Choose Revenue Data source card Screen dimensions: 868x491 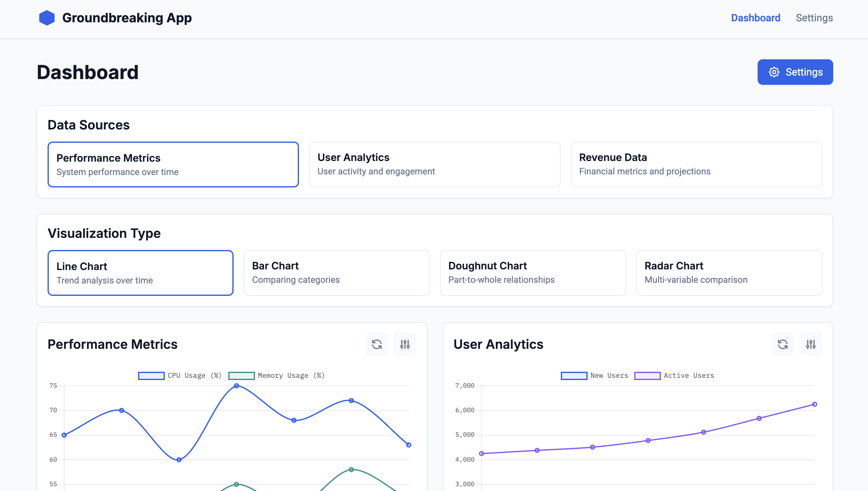pyautogui.click(x=696, y=165)
